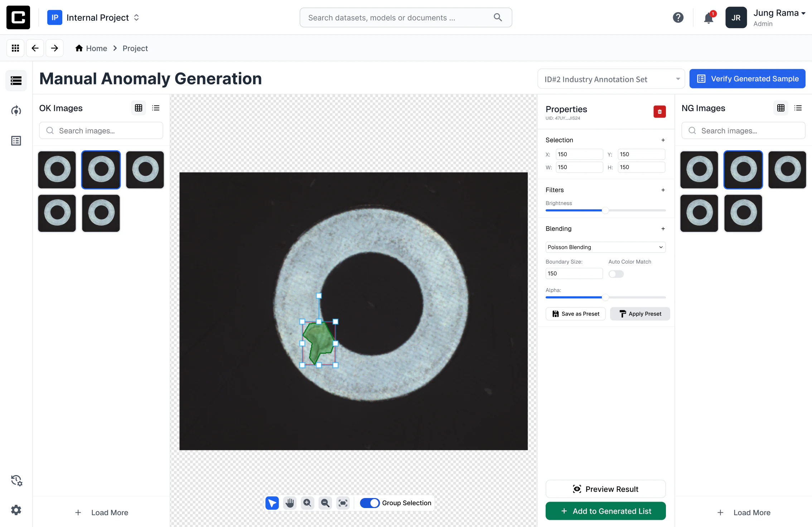Click the JR user avatar
Viewport: 812px width, 527px height.
coord(736,18)
